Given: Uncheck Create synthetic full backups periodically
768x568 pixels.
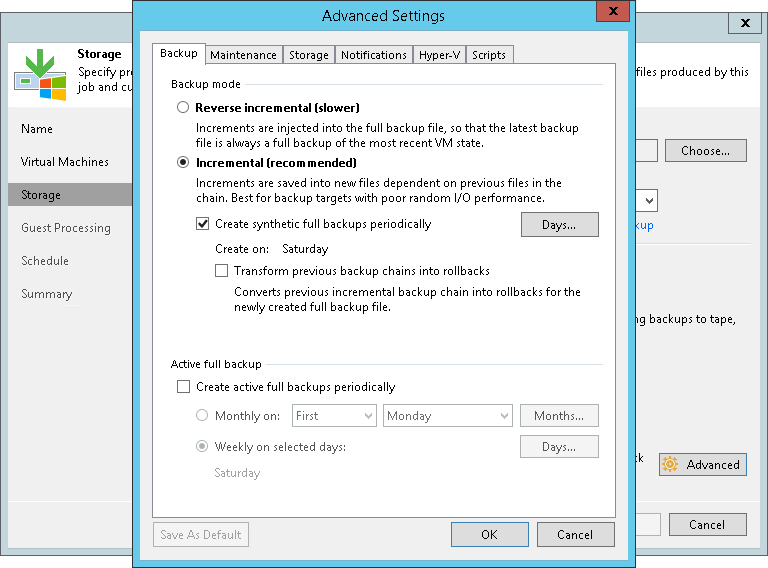Looking at the screenshot, I should point(202,224).
